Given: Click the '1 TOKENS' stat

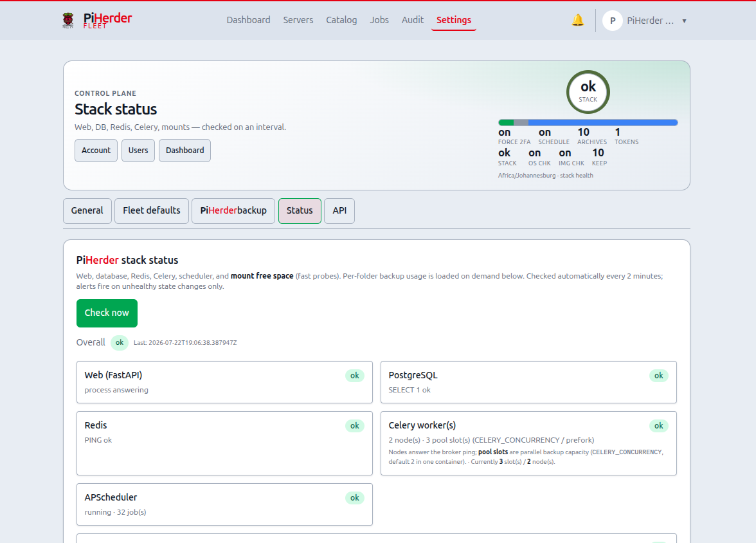Looking at the screenshot, I should tap(626, 136).
